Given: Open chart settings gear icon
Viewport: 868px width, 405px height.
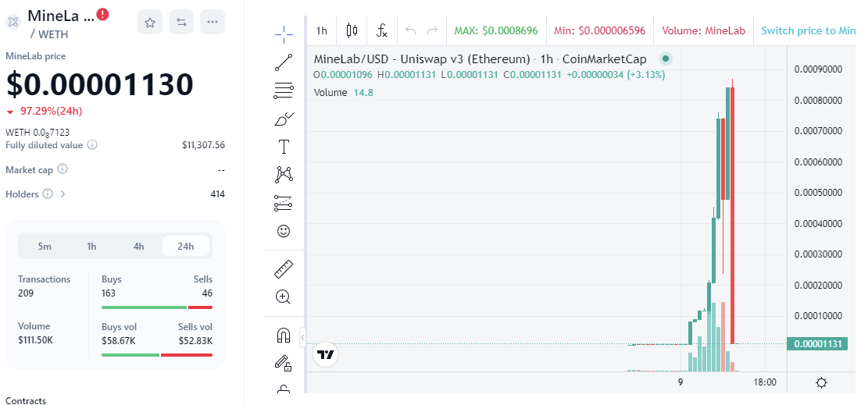Looking at the screenshot, I should click(821, 382).
